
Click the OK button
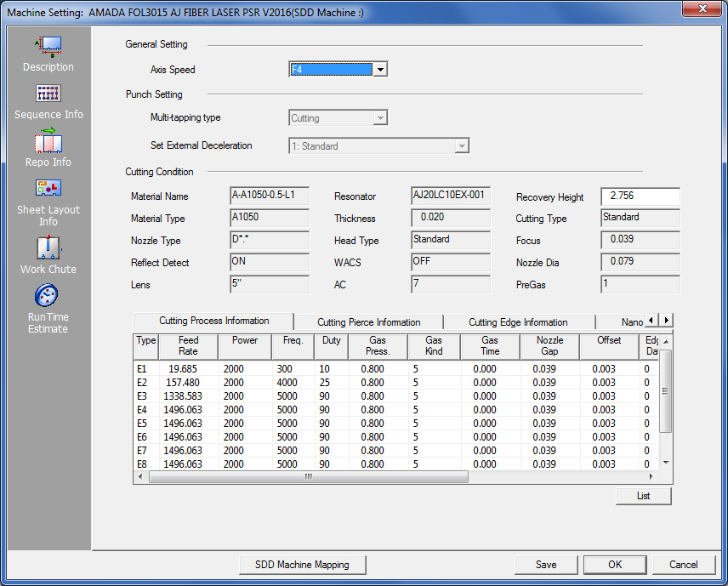pos(615,565)
